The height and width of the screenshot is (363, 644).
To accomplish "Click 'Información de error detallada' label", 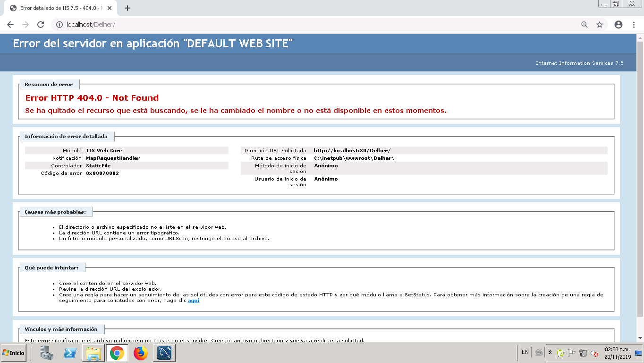I will pos(66,136).
